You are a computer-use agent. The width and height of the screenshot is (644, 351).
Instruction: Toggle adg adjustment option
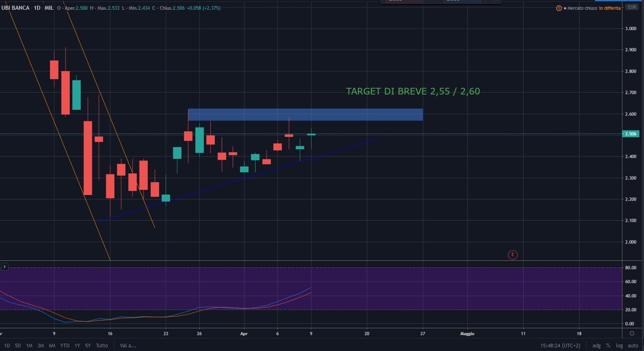tap(596, 346)
